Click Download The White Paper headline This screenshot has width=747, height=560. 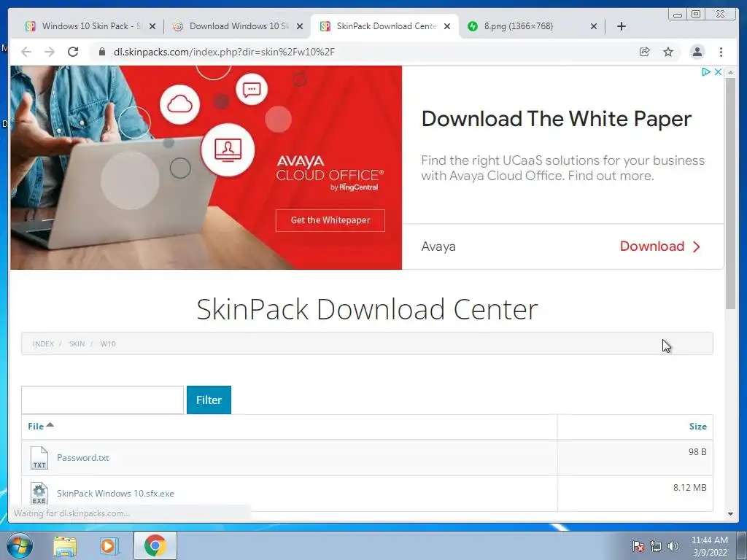(x=557, y=119)
